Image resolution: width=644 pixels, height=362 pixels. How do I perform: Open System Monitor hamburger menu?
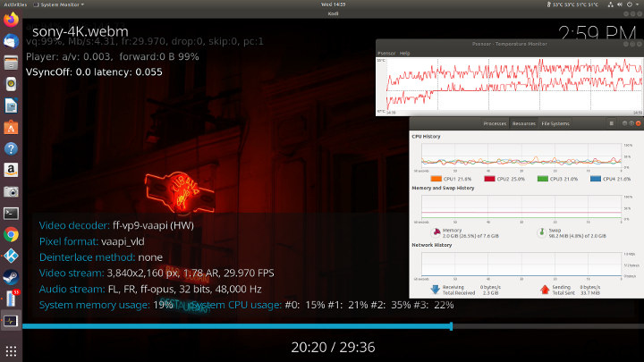tap(611, 123)
